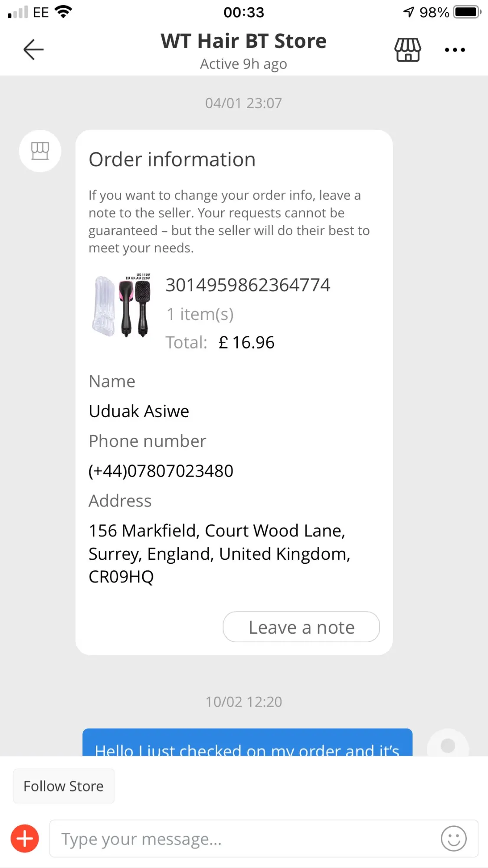
Task: Tap order number 3014959862364774
Action: pyautogui.click(x=248, y=285)
